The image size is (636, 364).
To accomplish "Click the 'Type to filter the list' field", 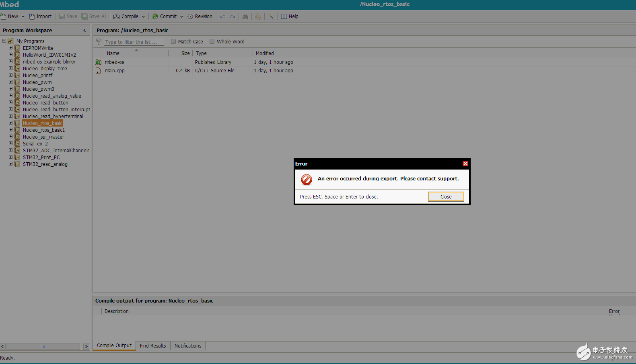I will pos(134,42).
